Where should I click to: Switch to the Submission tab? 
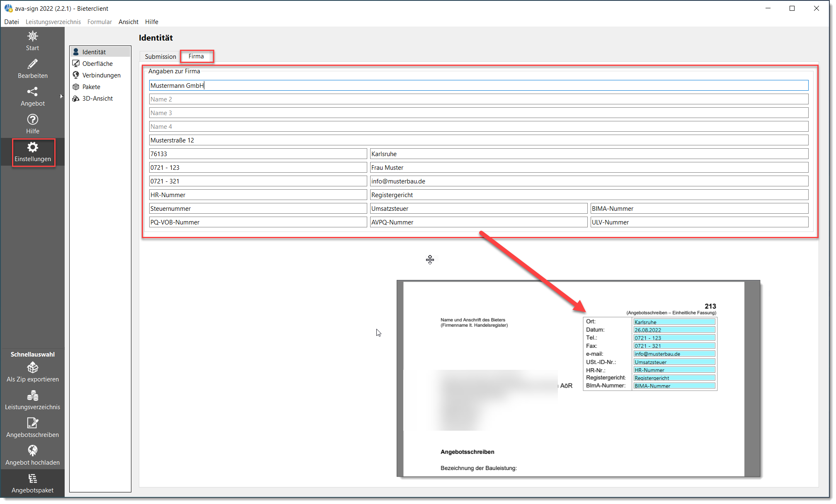tap(160, 56)
